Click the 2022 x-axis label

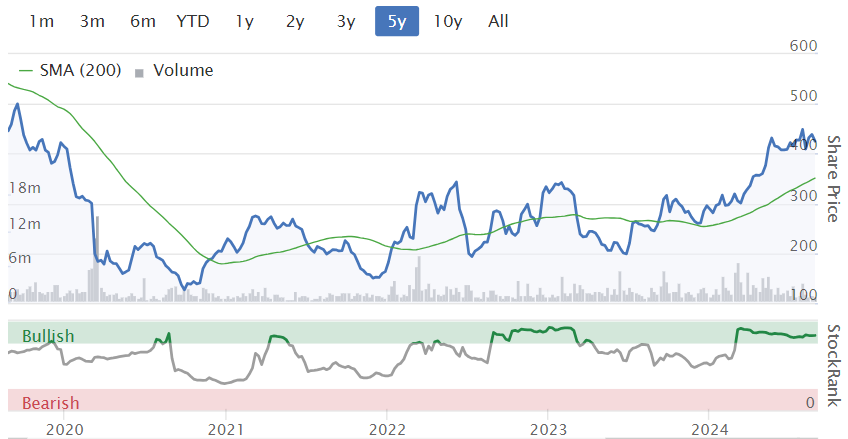pyautogui.click(x=386, y=430)
